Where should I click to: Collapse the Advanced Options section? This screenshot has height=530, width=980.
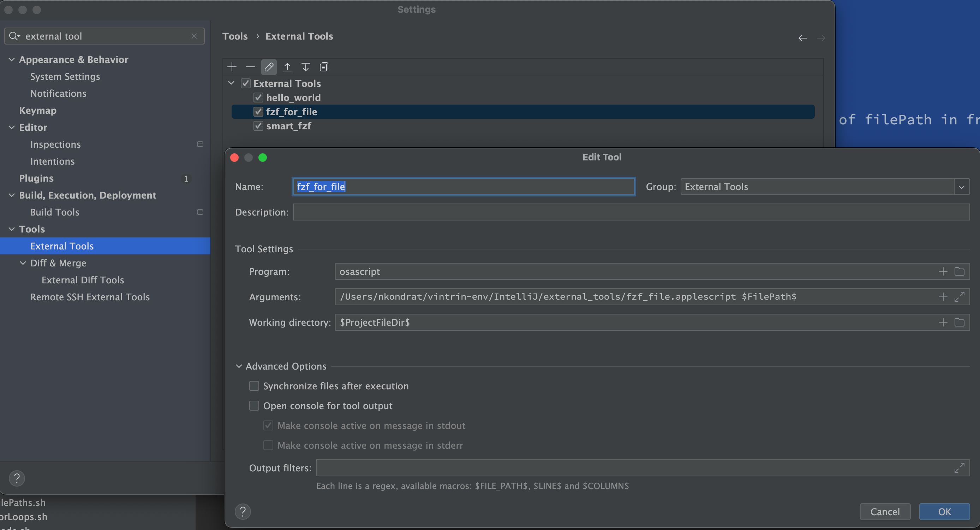tap(239, 366)
